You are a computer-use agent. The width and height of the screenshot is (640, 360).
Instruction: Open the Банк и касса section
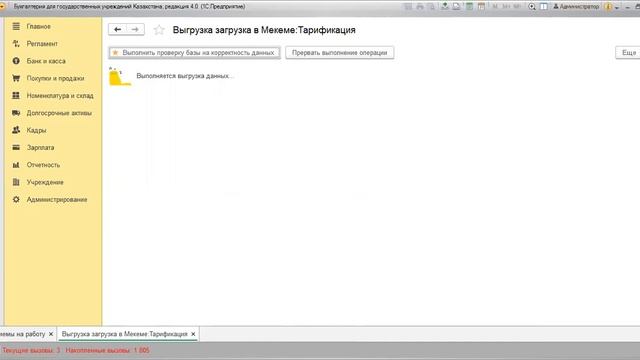[46, 61]
